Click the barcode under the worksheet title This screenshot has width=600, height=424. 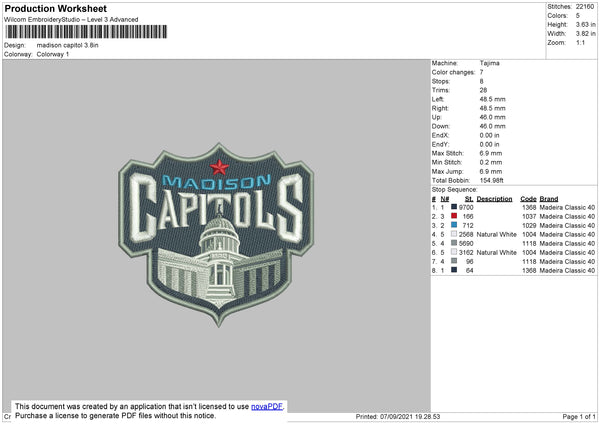tap(86, 32)
